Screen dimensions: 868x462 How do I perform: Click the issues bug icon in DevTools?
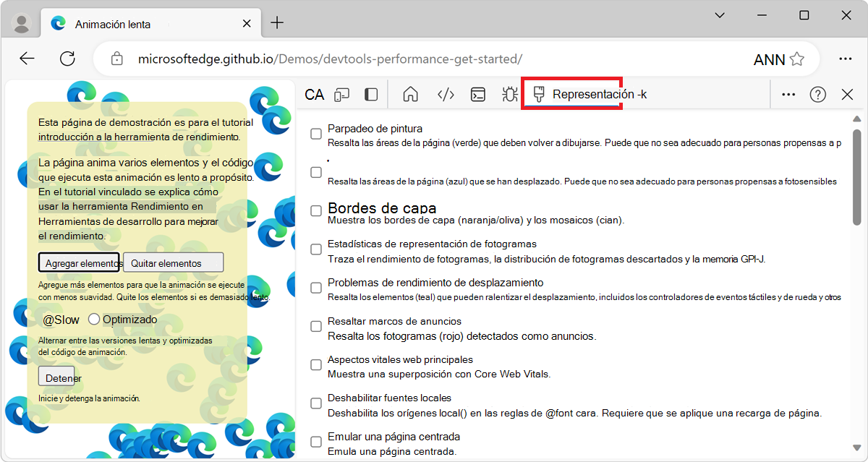coord(509,94)
